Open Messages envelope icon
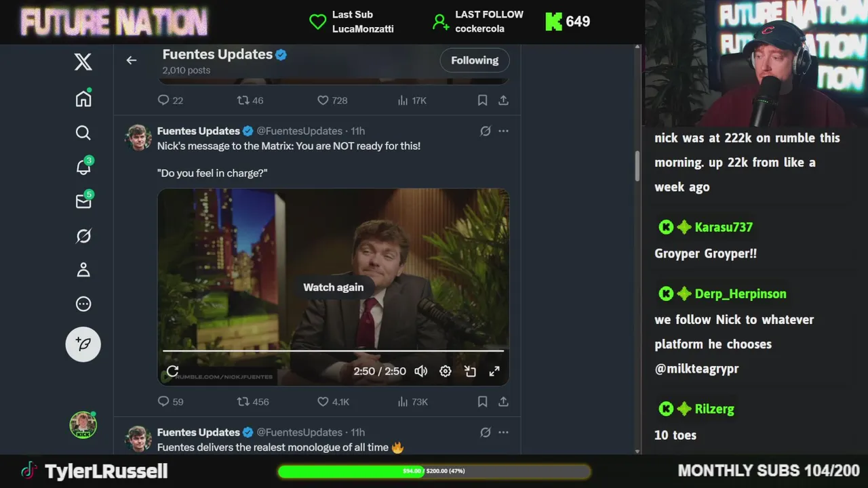The width and height of the screenshot is (868, 488). (x=83, y=201)
